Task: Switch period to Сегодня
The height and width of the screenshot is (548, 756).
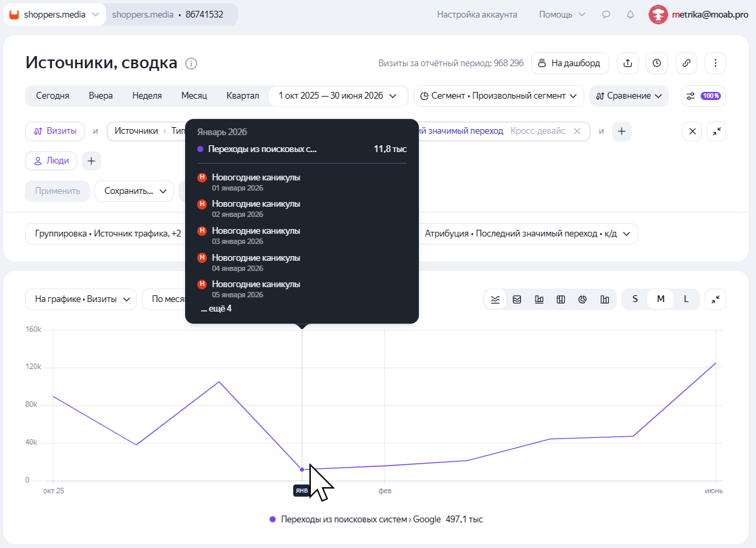Action: tap(53, 95)
